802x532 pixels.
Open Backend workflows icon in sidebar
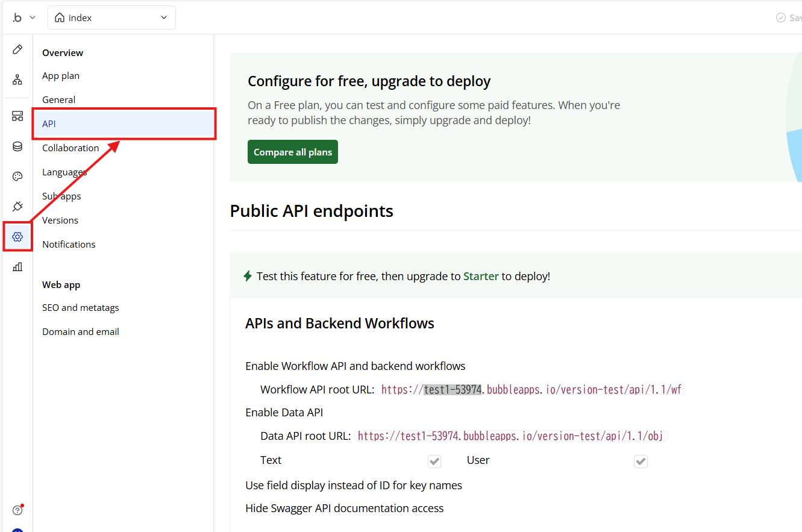pyautogui.click(x=17, y=116)
